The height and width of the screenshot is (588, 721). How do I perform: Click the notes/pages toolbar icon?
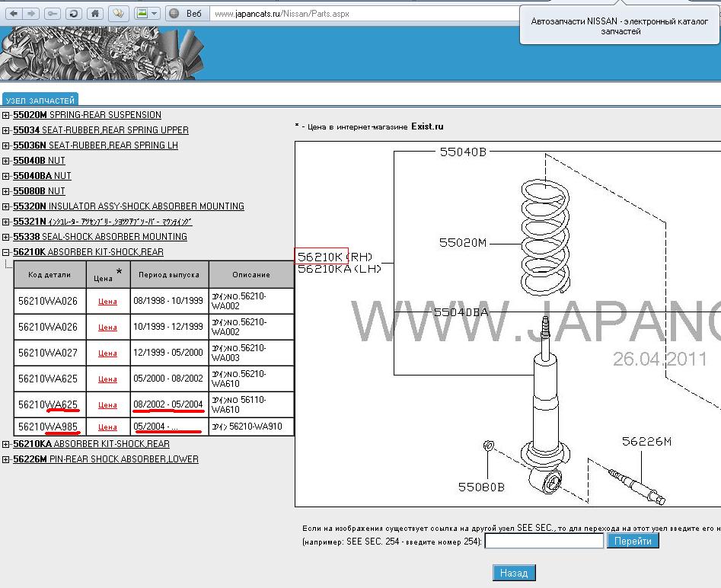click(118, 14)
